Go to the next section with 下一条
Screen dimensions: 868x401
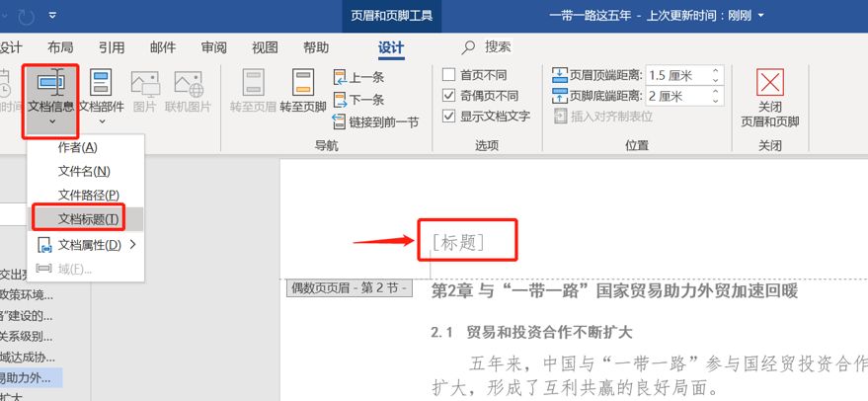(358, 100)
